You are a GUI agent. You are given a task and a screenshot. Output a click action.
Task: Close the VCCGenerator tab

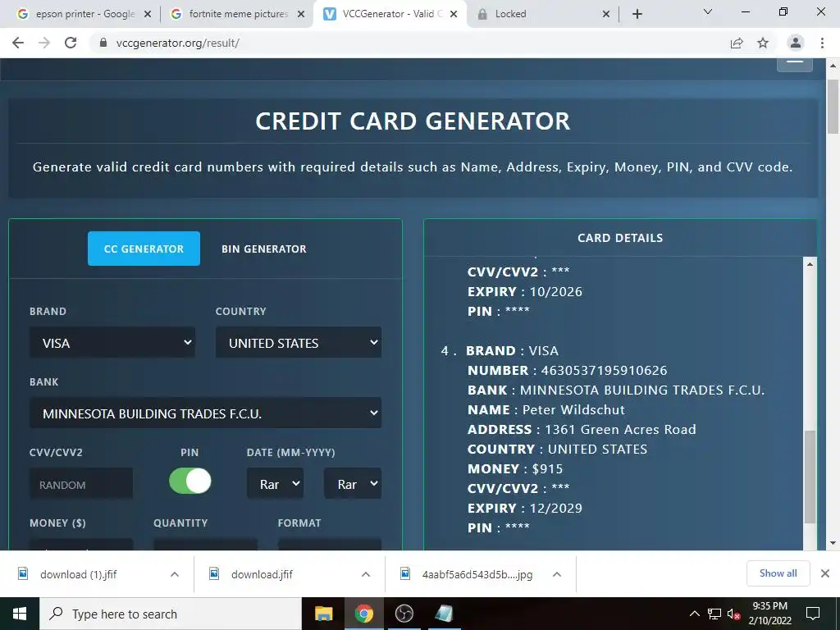click(x=454, y=14)
